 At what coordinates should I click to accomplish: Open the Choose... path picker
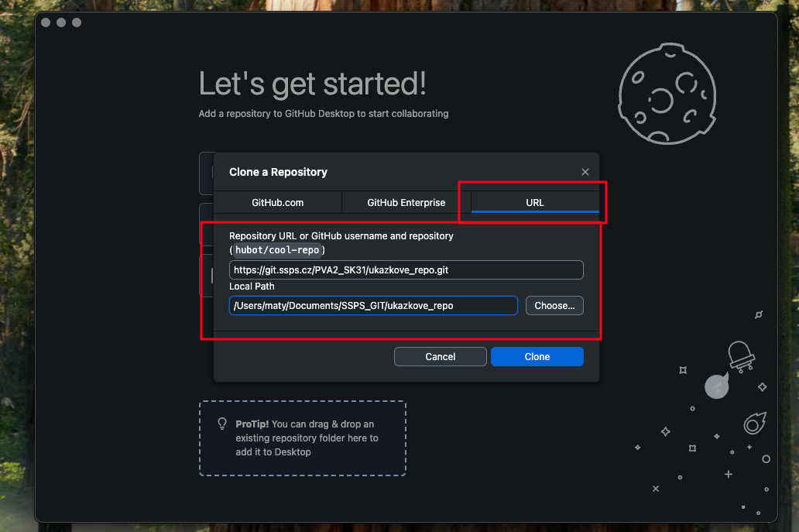click(554, 305)
